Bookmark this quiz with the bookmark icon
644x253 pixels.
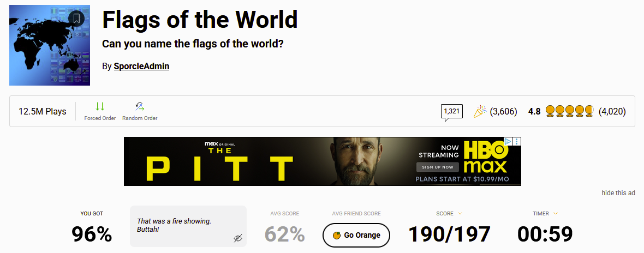(x=76, y=19)
